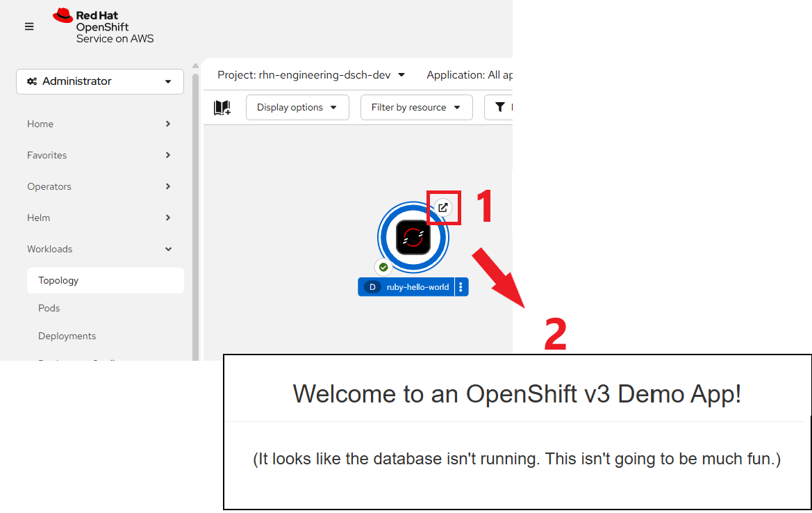The height and width of the screenshot is (513, 812).
Task: Click the funnel filter icon in toolbar
Action: coord(499,107)
